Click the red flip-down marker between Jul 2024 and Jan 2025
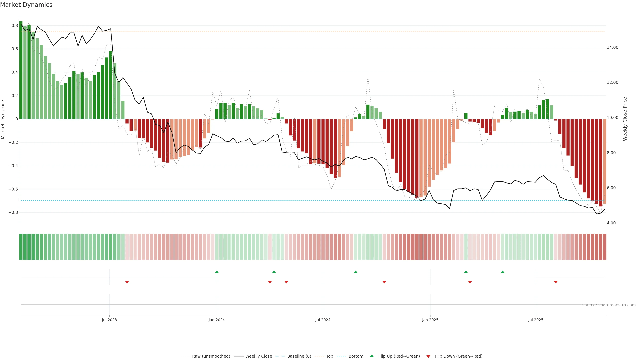Viewport: 644px width, 362px height. pyautogui.click(x=384, y=282)
